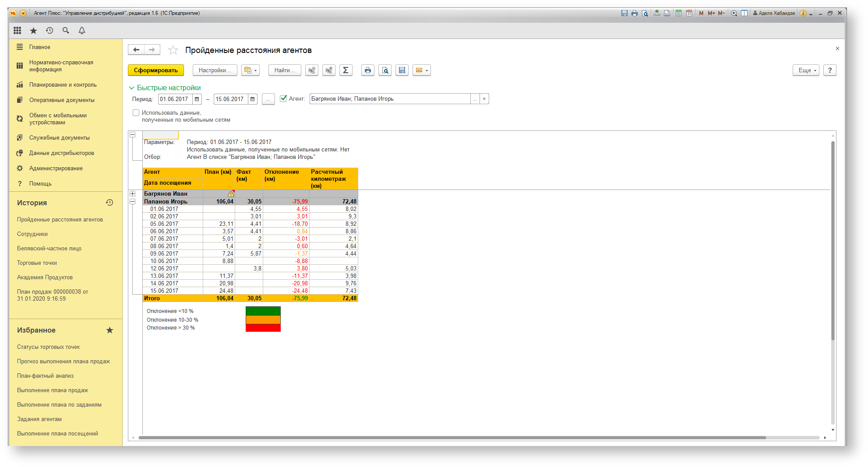Open title bar print preview icon

point(645,13)
